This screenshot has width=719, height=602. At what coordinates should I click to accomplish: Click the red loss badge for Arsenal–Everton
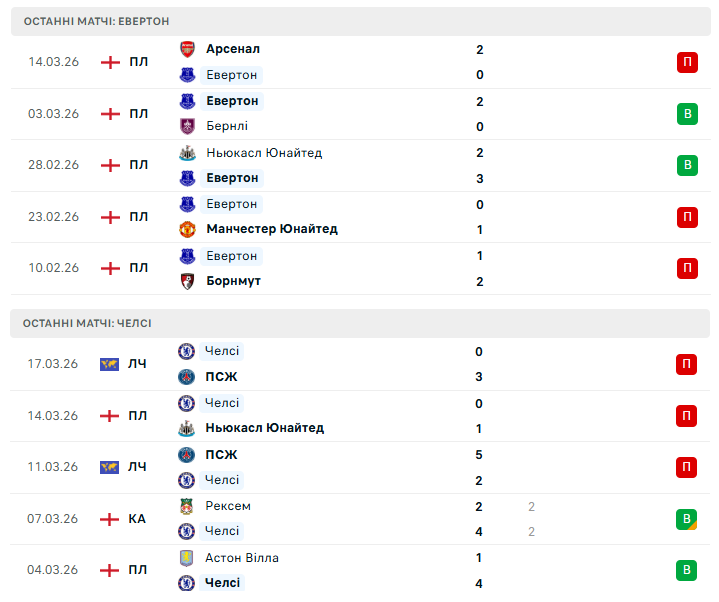coord(686,62)
